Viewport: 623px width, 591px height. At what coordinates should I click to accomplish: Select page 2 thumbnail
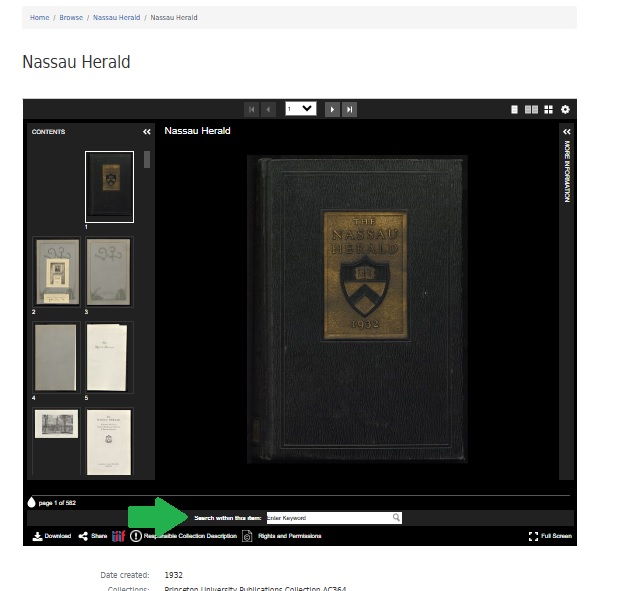[x=56, y=272]
